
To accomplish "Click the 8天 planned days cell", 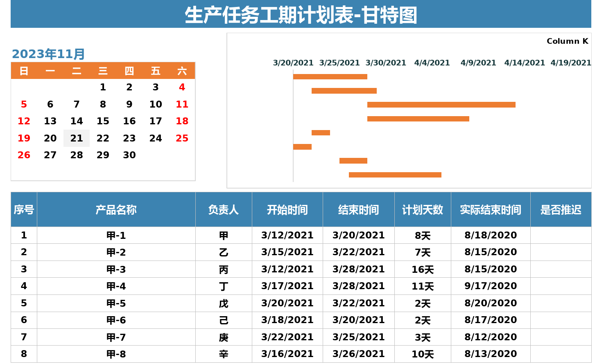I will (423, 235).
